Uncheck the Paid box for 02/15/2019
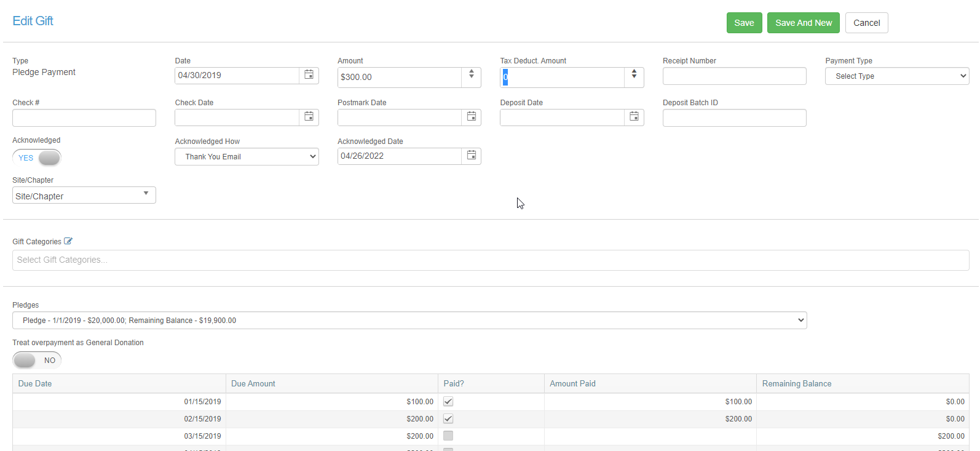The image size is (980, 451). click(x=448, y=418)
